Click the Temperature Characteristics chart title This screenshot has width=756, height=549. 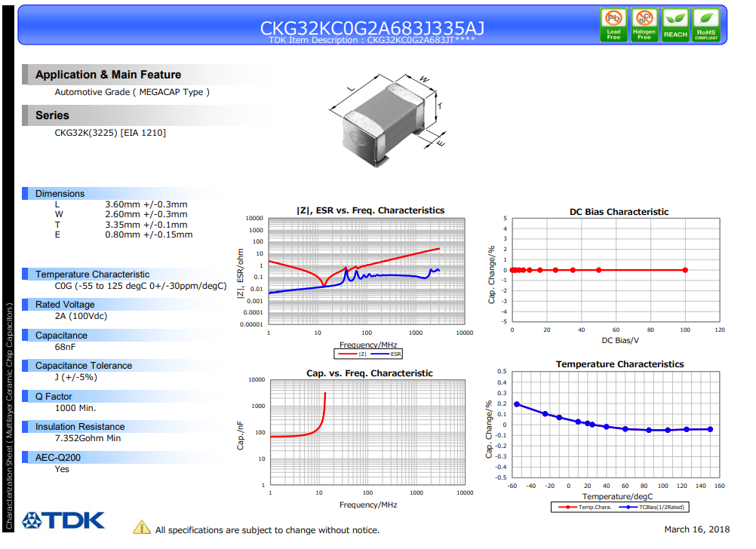[x=619, y=364]
